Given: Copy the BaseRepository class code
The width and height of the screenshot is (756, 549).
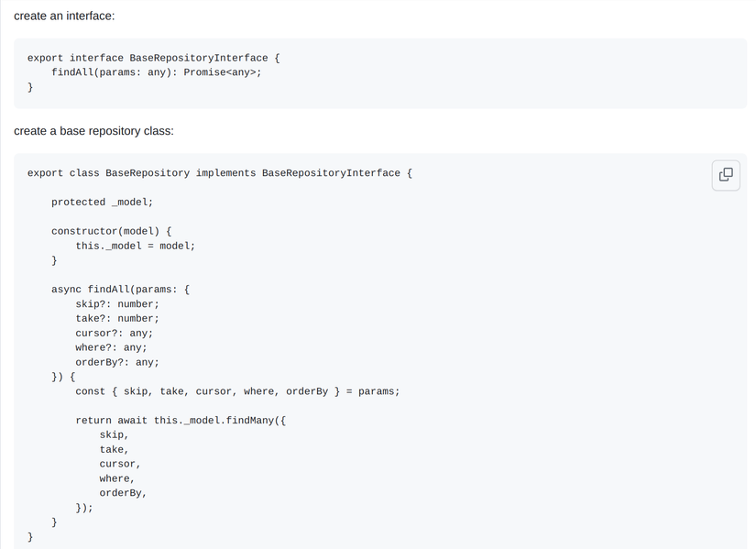Looking at the screenshot, I should 726,174.
